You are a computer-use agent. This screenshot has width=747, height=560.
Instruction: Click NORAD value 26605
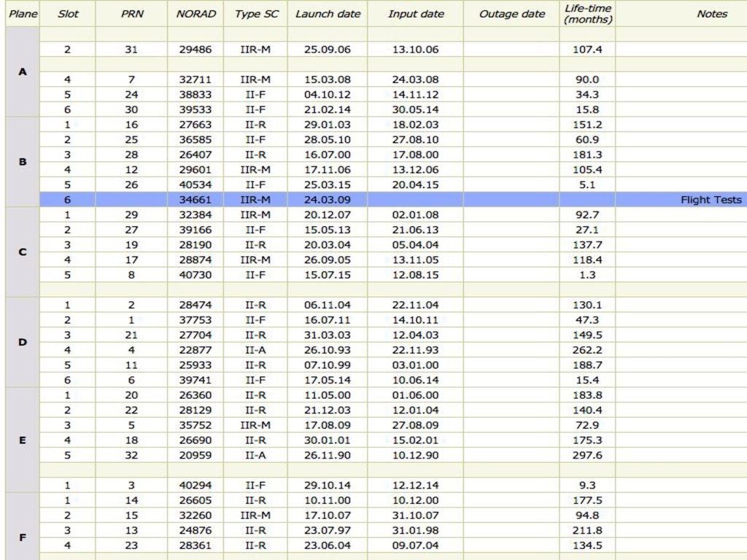tap(196, 500)
